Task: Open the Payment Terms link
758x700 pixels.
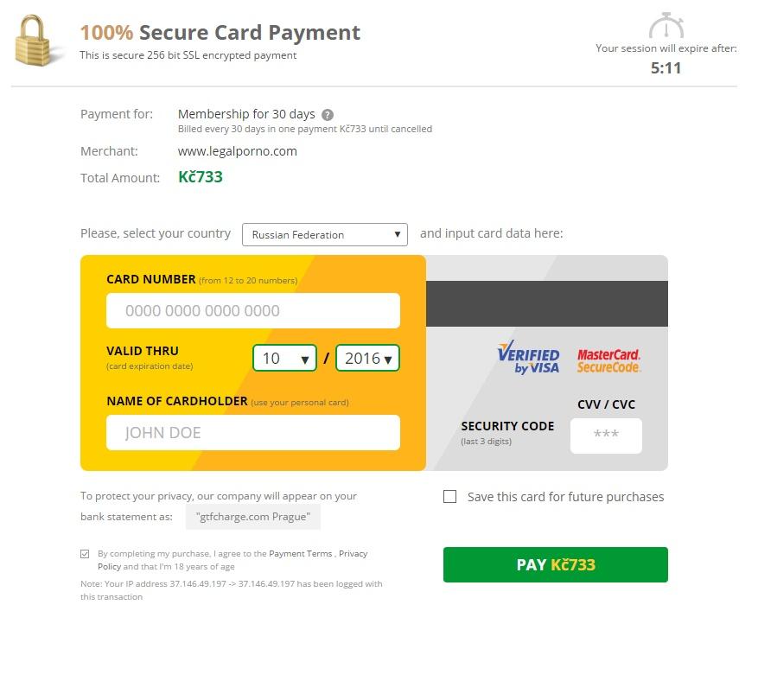Action: point(300,554)
